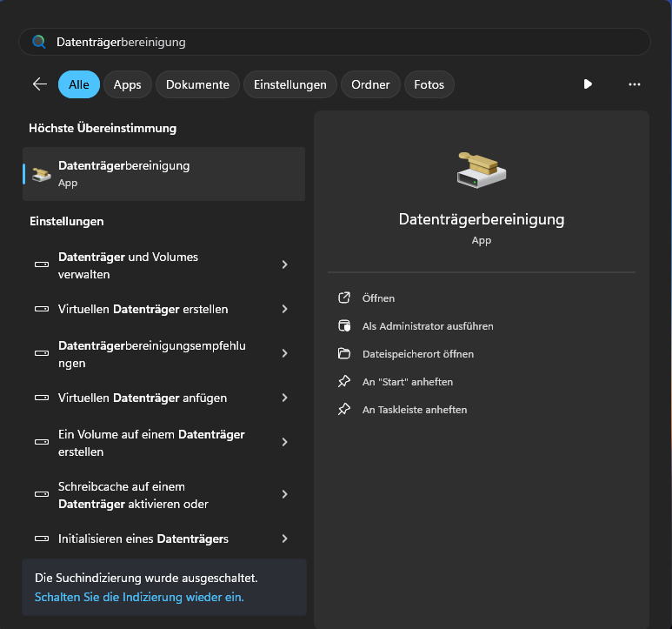Click drive icon beside Schreibcache auf einem Datenträger
This screenshot has height=629, width=672.
(42, 494)
